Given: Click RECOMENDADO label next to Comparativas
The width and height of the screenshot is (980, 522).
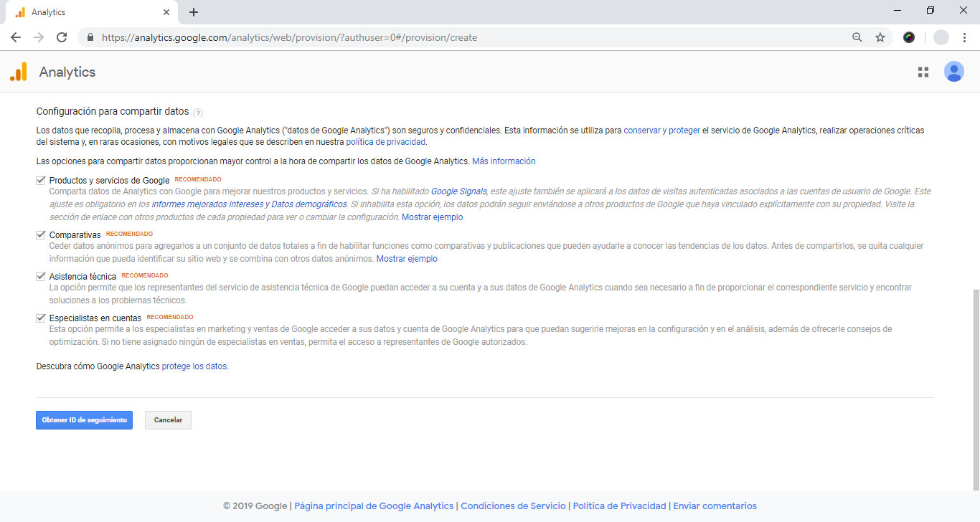Looking at the screenshot, I should click(129, 234).
